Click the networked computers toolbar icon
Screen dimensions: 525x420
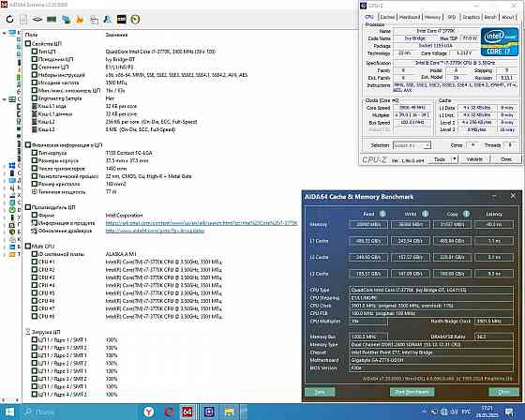pyautogui.click(x=66, y=19)
